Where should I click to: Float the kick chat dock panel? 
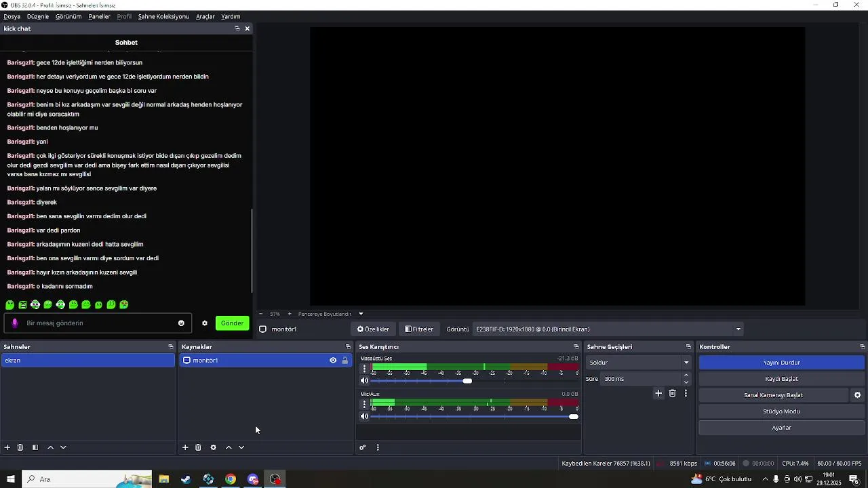(237, 28)
